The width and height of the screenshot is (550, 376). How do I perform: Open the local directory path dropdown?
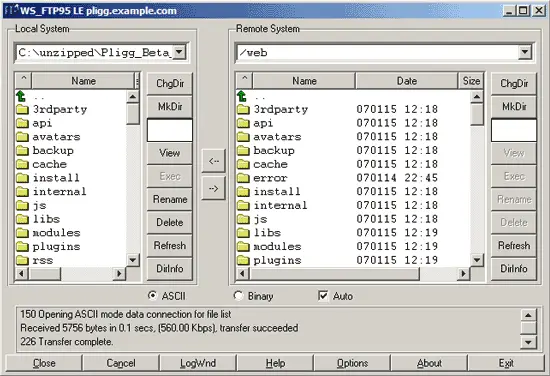pyautogui.click(x=179, y=52)
